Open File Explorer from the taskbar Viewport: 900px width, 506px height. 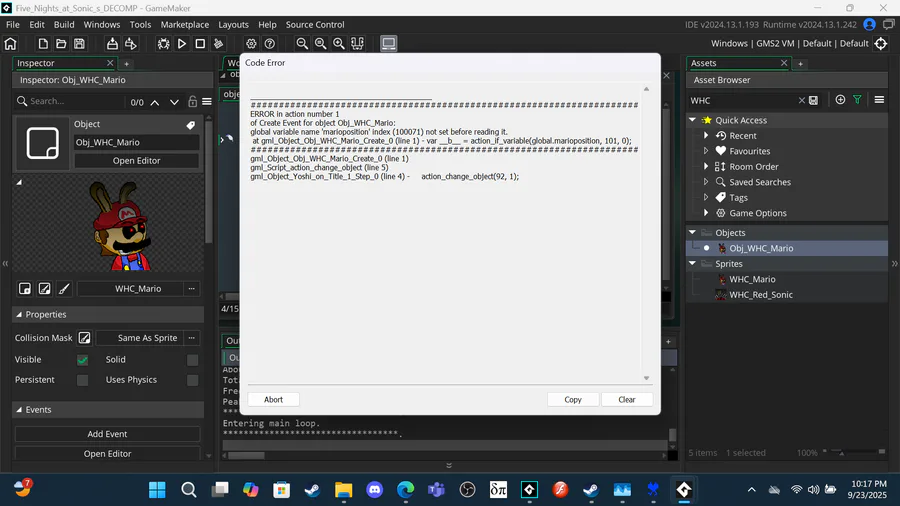pos(344,489)
